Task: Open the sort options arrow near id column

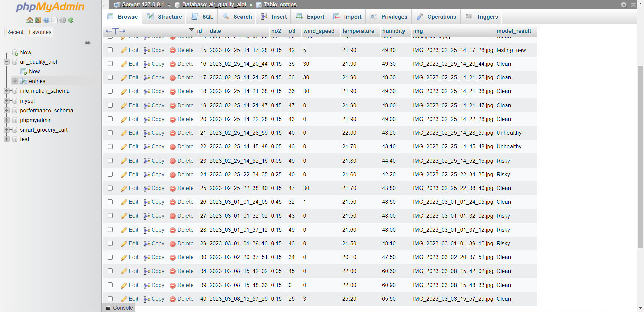Action: [x=191, y=30]
